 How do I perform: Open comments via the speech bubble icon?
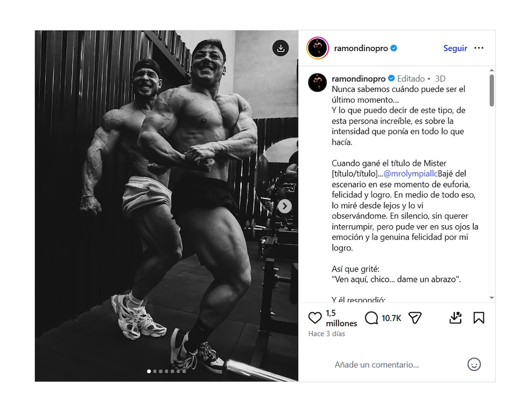[x=371, y=318]
